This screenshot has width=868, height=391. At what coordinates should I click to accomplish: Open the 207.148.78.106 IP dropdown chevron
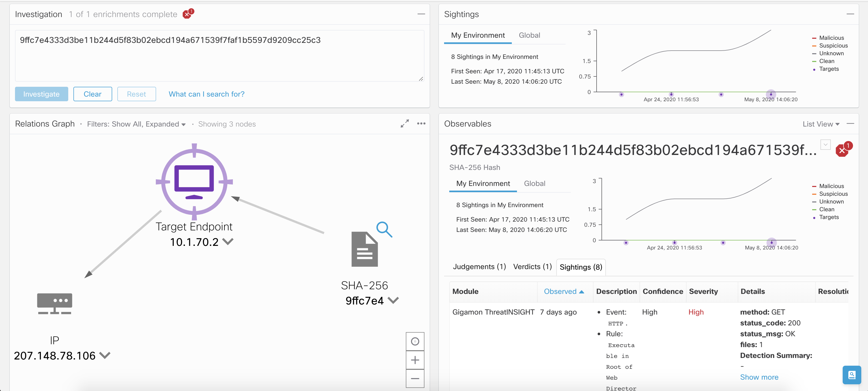pyautogui.click(x=105, y=356)
